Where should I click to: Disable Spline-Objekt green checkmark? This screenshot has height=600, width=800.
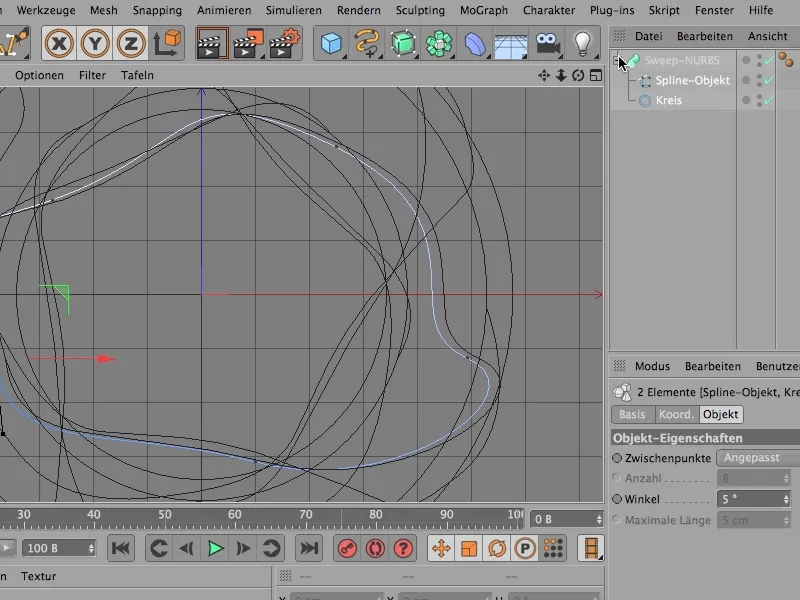[x=769, y=80]
